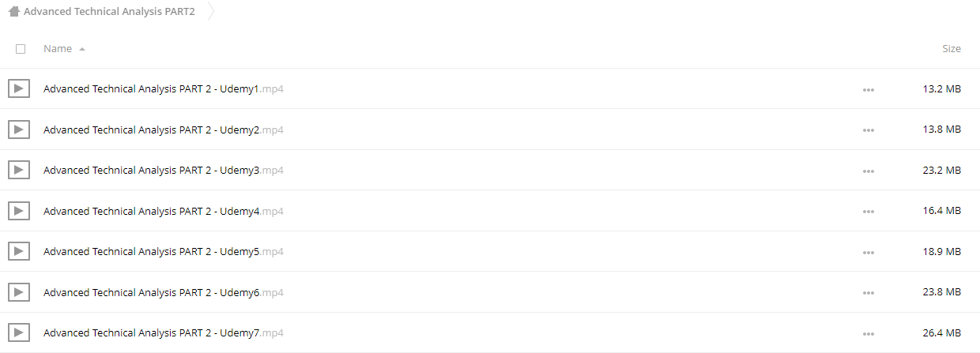Open the Advanced Technical Analysis PART2 breadcrumb

coord(109,12)
